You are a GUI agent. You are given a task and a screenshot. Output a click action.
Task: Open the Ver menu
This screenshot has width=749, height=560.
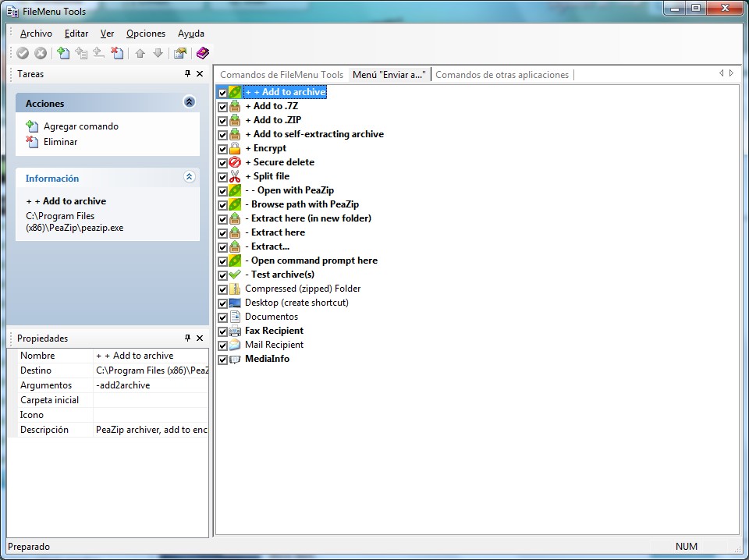(107, 34)
